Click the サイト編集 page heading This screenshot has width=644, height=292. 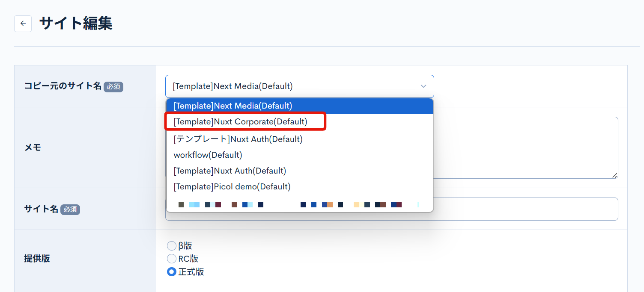click(76, 24)
